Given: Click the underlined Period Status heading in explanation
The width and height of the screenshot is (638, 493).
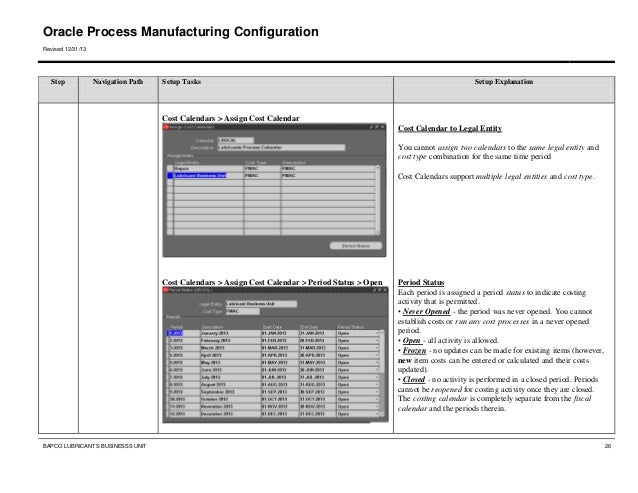Looking at the screenshot, I should [421, 282].
